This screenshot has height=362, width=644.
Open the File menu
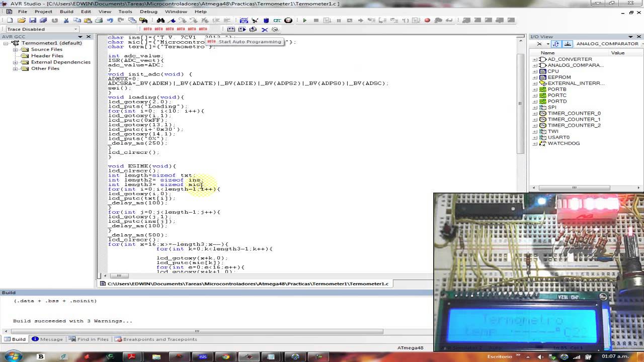pos(22,12)
